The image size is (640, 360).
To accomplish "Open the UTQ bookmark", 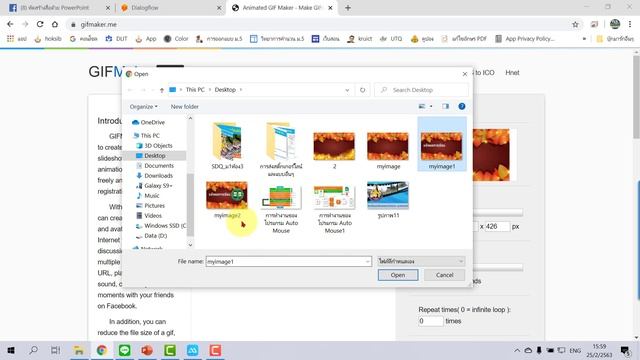I will coord(391,39).
